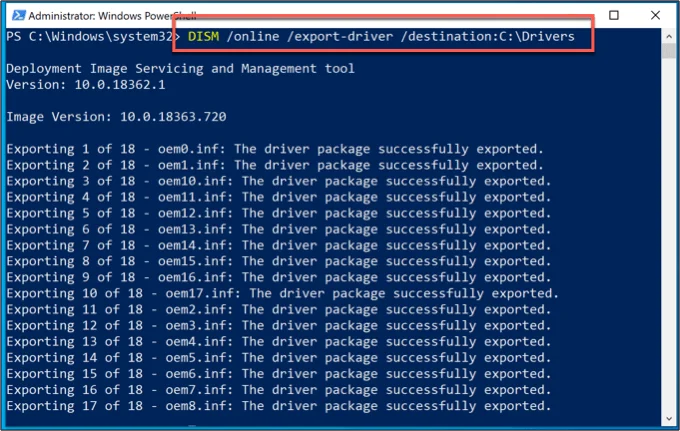Click the oem13.inf export line
The height and width of the screenshot is (431, 680).
(278, 229)
